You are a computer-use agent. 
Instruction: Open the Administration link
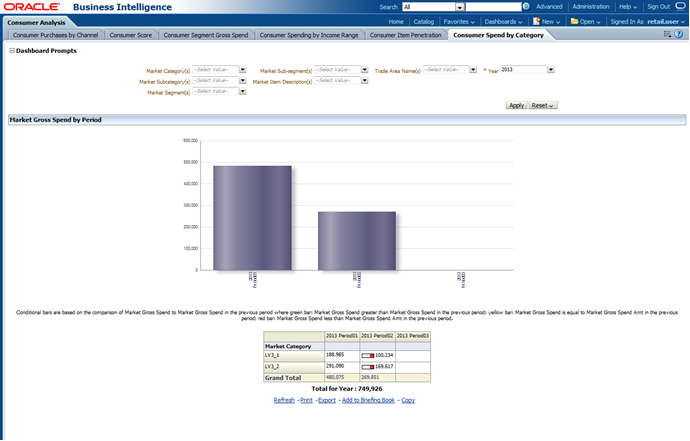pos(591,7)
